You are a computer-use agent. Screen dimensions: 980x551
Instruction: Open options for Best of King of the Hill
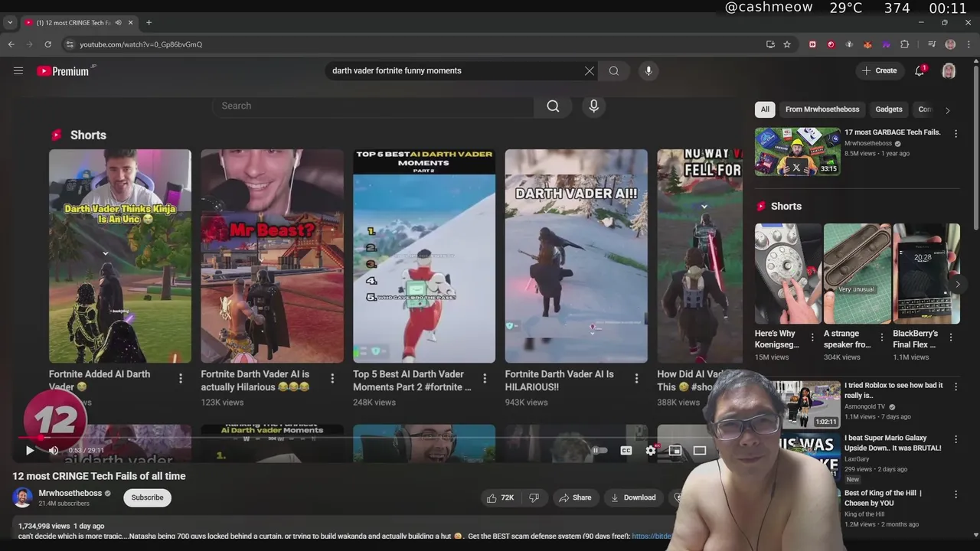pyautogui.click(x=955, y=494)
